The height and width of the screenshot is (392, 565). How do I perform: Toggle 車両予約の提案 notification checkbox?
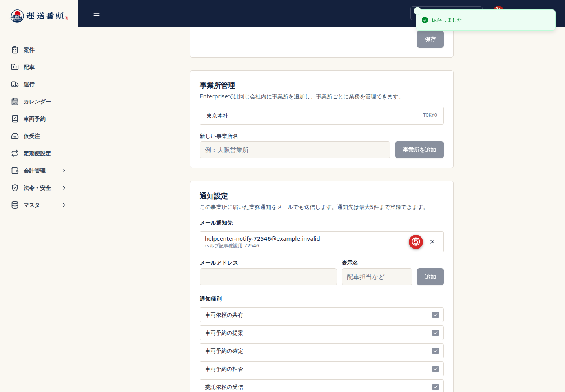(436, 333)
